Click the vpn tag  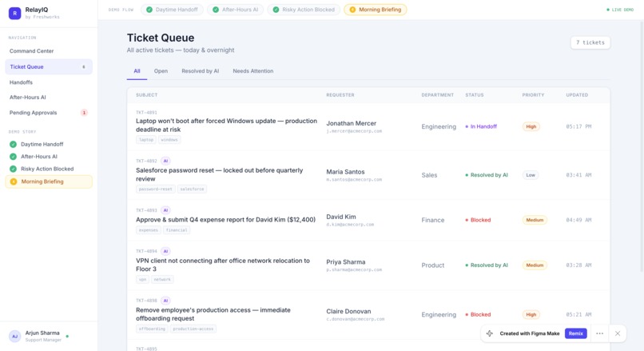coord(142,280)
